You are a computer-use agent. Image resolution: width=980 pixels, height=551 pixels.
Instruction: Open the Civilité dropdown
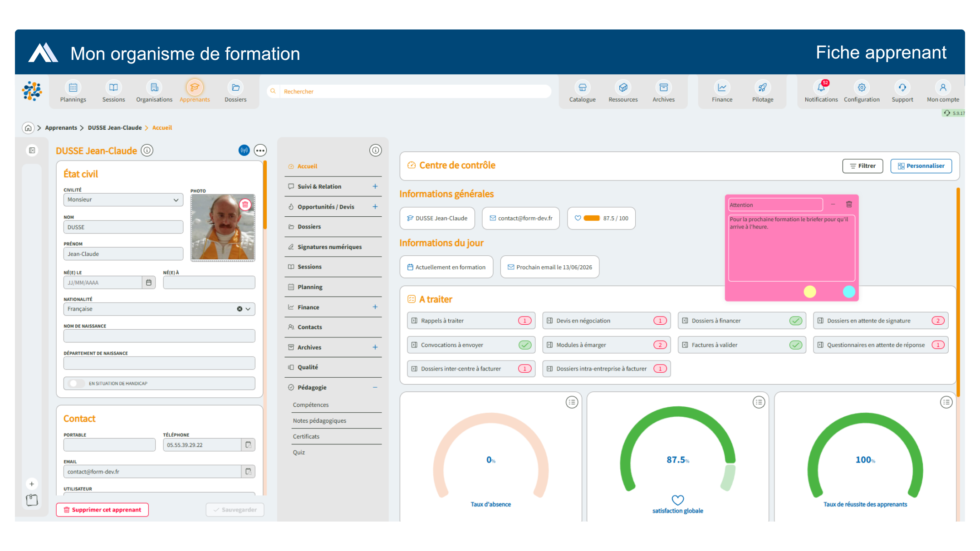tap(123, 200)
